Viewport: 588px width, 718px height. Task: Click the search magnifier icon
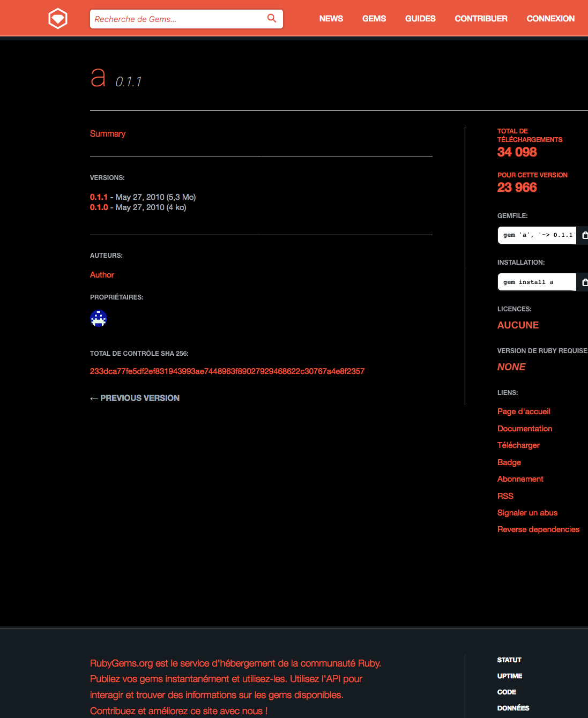272,18
